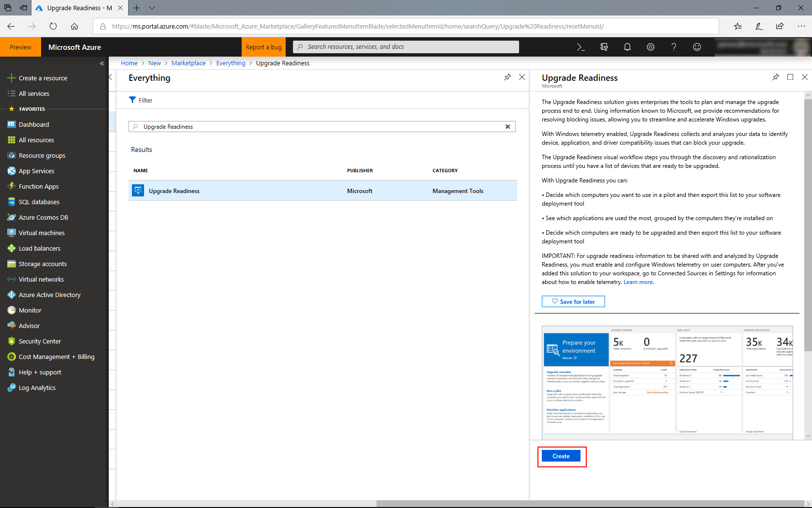Click the Monitor icon in sidebar
The height and width of the screenshot is (508, 812).
(x=12, y=310)
